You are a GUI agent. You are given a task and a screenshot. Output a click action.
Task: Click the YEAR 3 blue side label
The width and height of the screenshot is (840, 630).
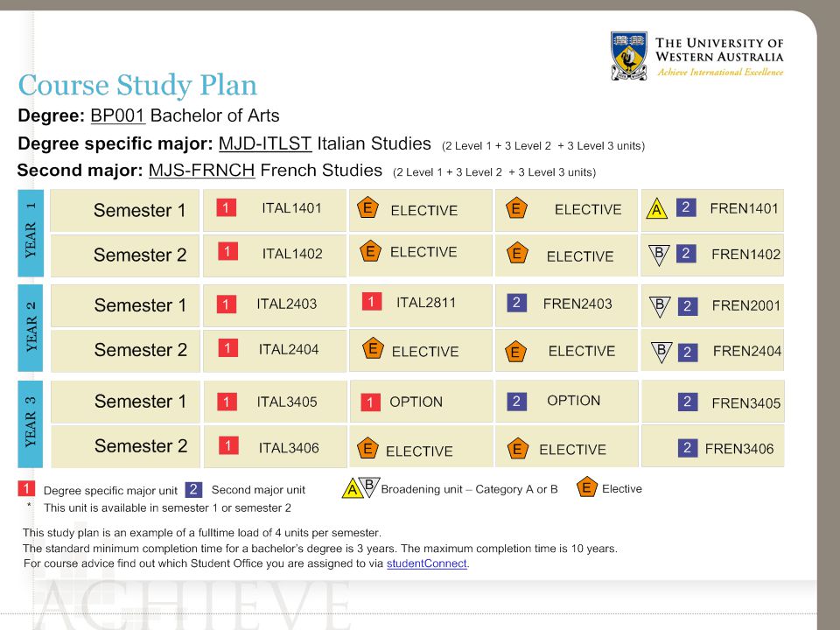(x=31, y=424)
